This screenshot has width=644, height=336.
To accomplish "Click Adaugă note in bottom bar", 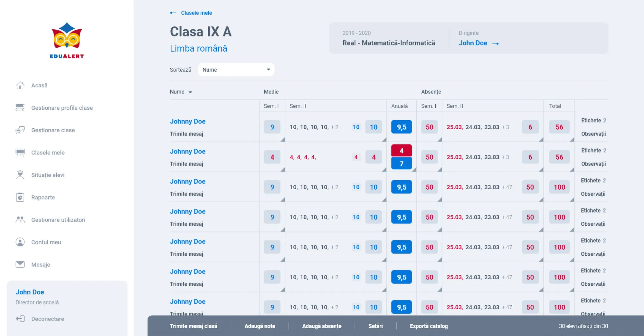I will coord(260,326).
